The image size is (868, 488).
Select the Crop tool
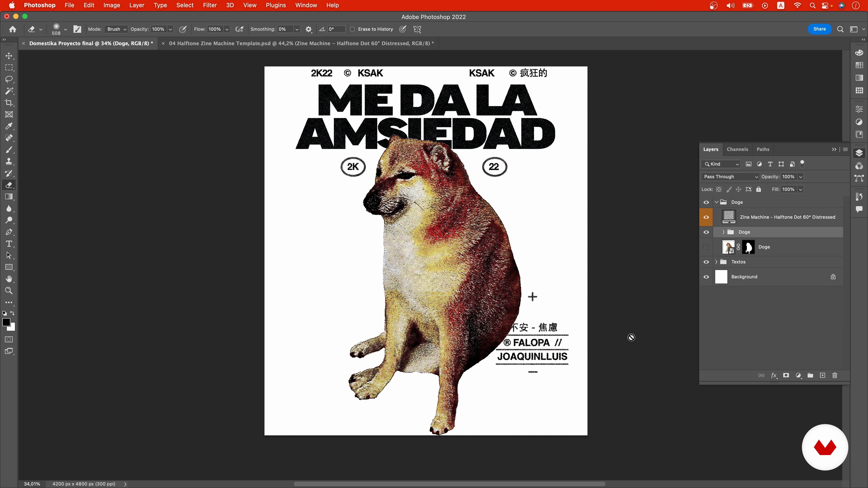point(9,103)
